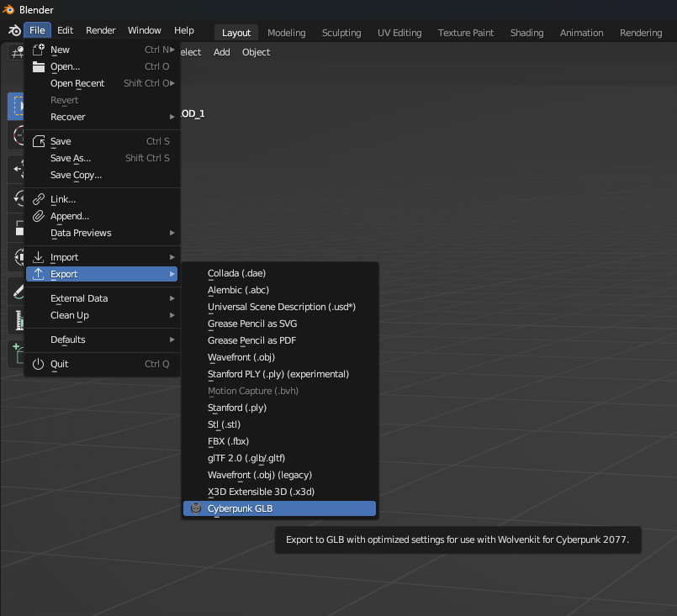The width and height of the screenshot is (677, 616).
Task: Click the Save disk icon
Action: (38, 141)
